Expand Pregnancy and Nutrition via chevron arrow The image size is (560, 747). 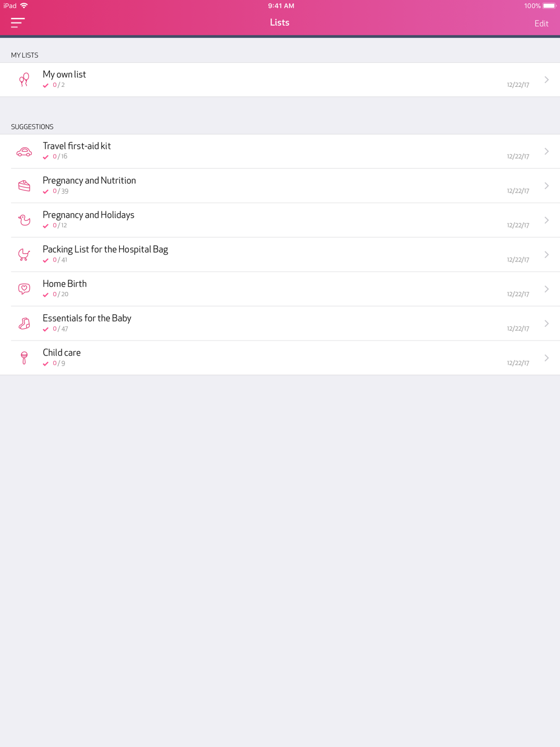point(547,186)
